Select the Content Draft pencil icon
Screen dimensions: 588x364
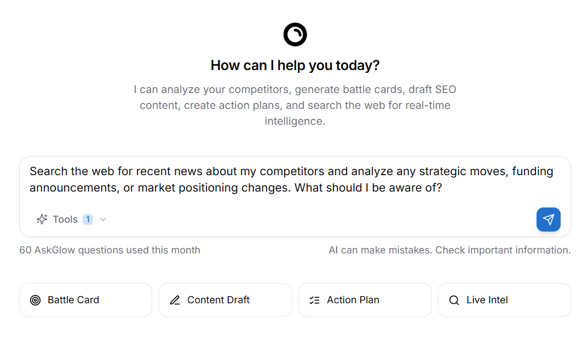pos(175,300)
